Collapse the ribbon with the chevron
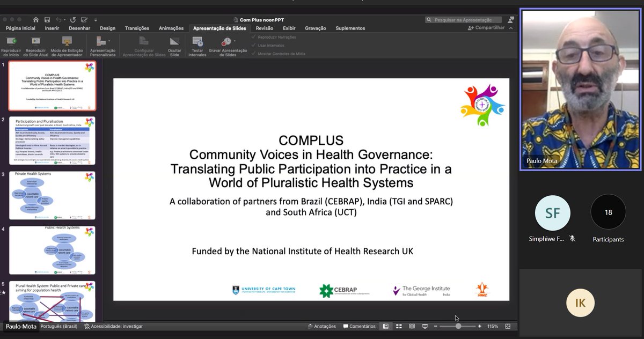 [511, 28]
